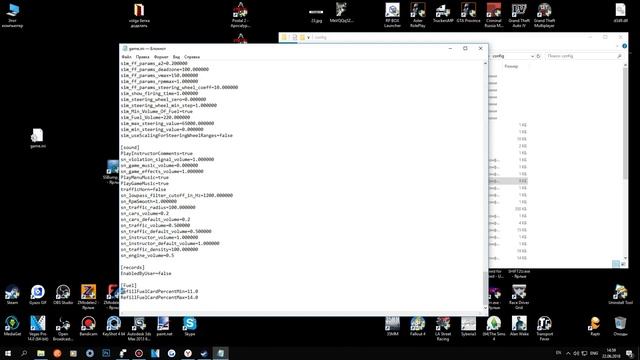This screenshot has width=640, height=360.
Task: Launch the Vegas Pro desktop shortcut
Action: click(x=38, y=328)
